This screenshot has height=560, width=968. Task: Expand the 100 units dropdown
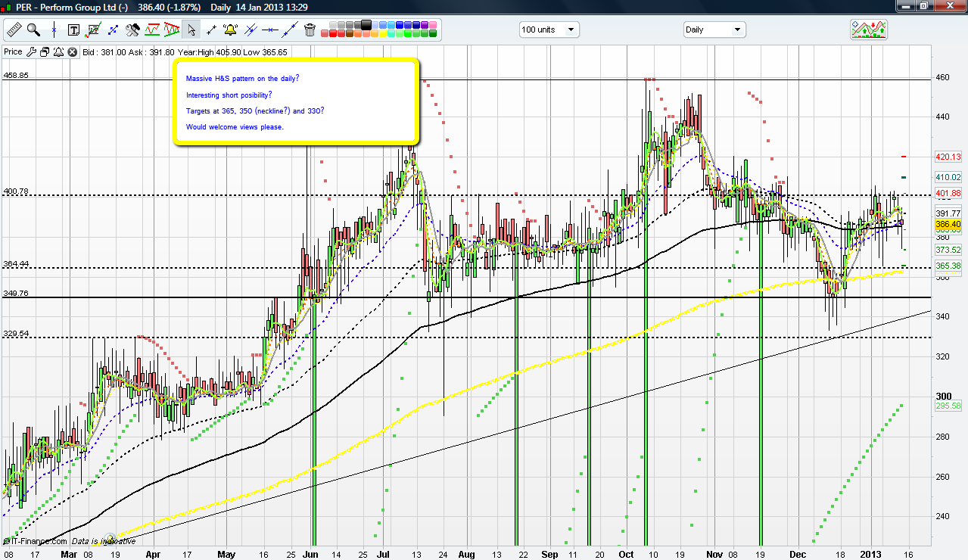[549, 30]
